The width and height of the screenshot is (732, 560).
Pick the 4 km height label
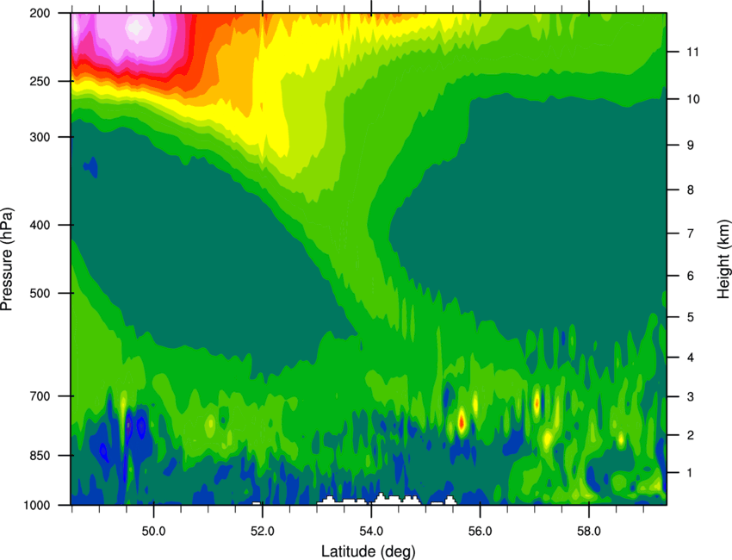pyautogui.click(x=691, y=358)
